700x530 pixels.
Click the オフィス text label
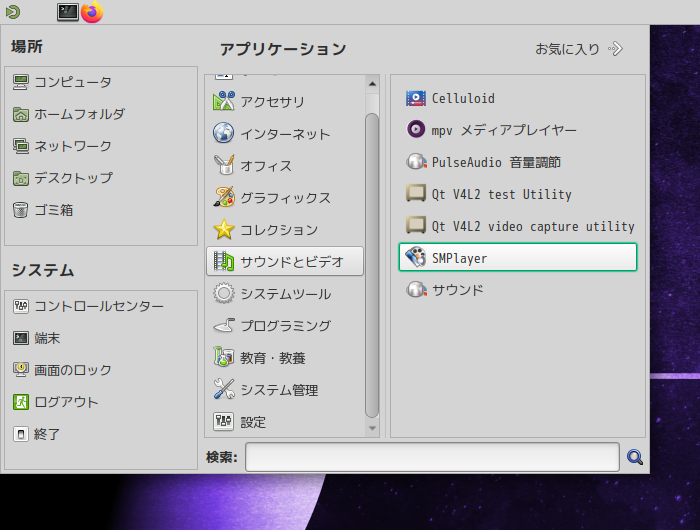tap(266, 166)
